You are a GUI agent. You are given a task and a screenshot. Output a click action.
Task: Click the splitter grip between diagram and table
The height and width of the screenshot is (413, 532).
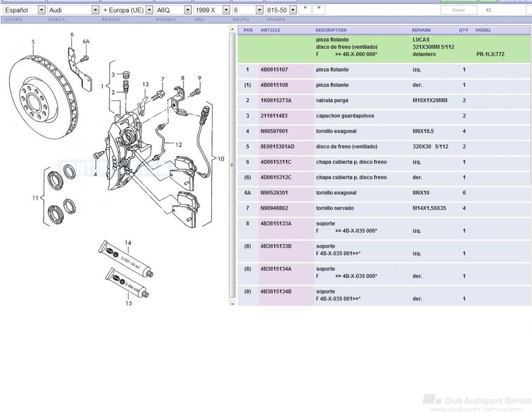click(x=233, y=165)
